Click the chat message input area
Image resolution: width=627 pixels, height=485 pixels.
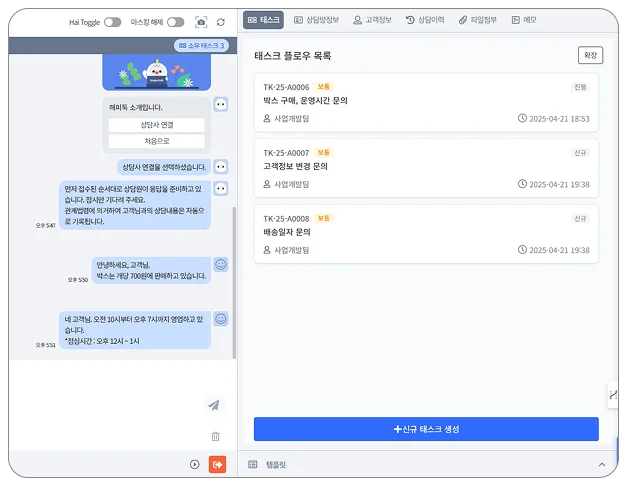tap(106, 404)
